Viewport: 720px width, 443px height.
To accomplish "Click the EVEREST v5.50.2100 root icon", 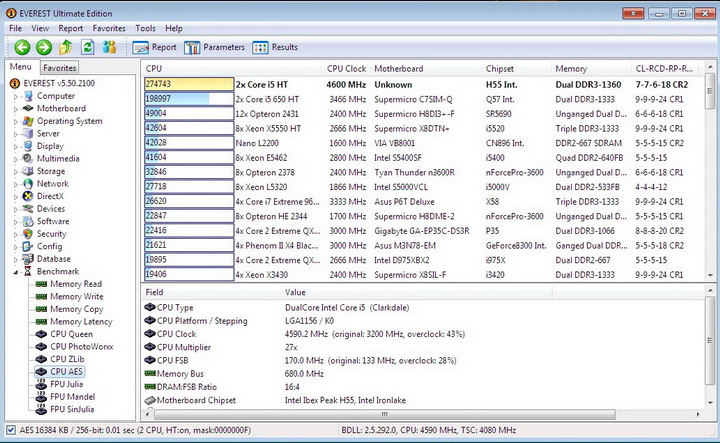I will point(15,83).
